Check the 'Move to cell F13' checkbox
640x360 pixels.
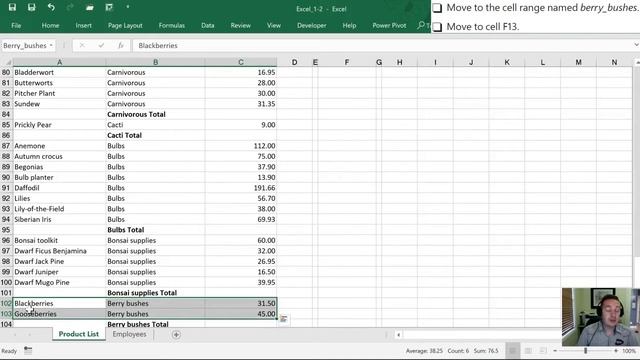point(437,27)
